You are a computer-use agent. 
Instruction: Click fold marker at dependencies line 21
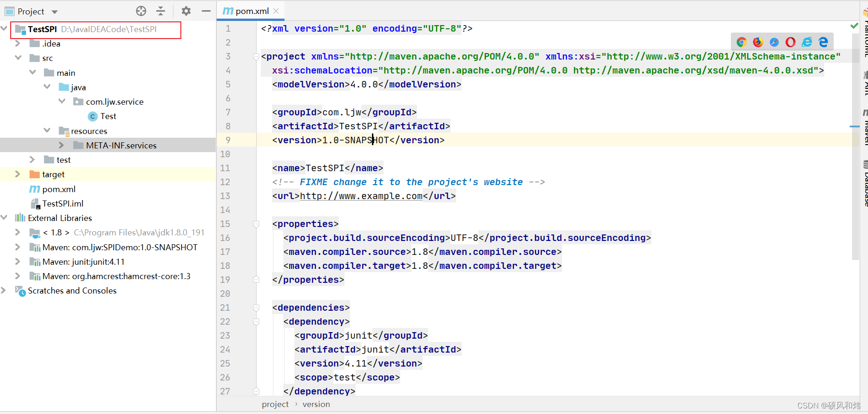(x=256, y=308)
